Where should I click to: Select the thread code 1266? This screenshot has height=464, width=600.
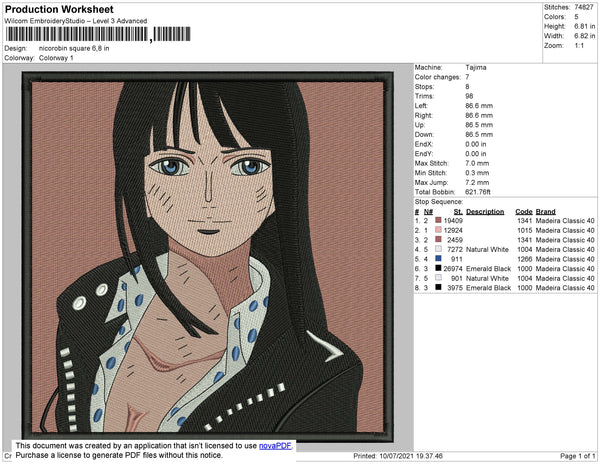click(x=525, y=259)
